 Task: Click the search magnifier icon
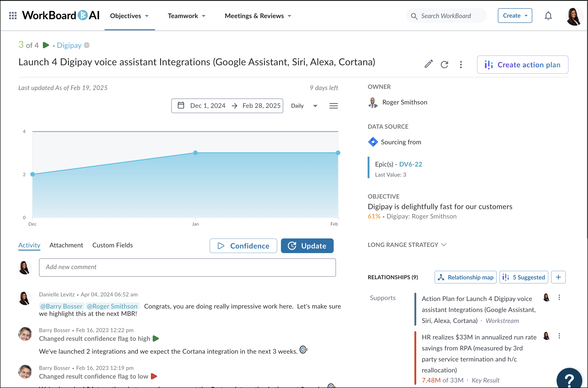pyautogui.click(x=414, y=16)
